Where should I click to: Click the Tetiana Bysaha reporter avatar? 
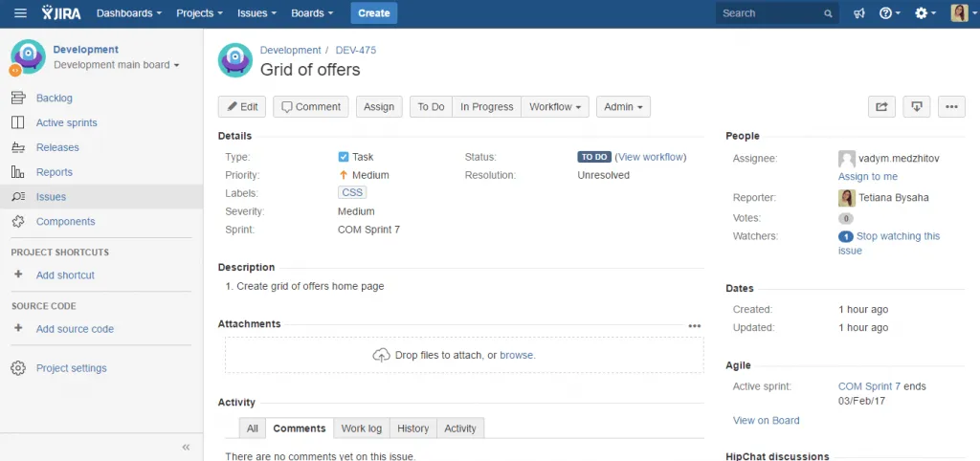pyautogui.click(x=847, y=198)
